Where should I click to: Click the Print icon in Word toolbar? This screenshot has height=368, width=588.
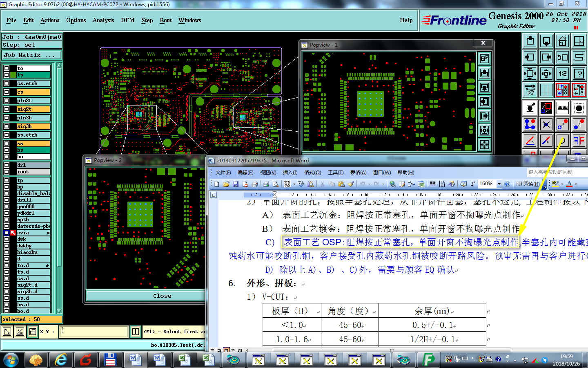(x=266, y=184)
